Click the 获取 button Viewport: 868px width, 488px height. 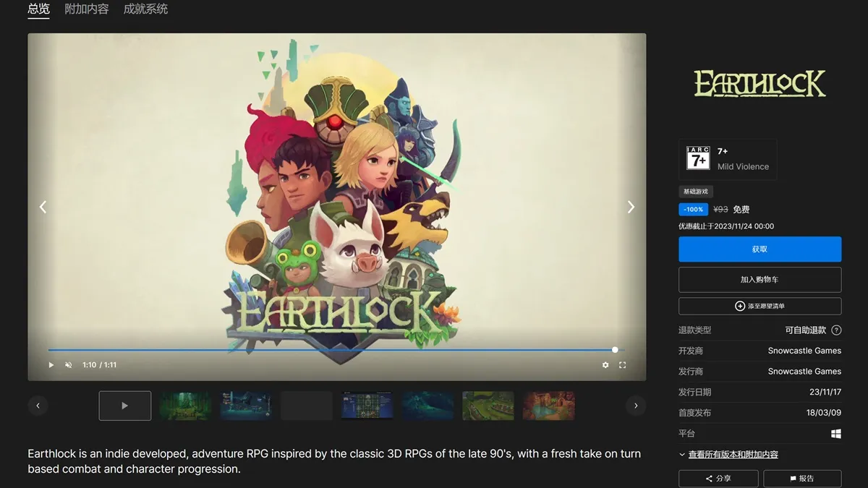[759, 249]
